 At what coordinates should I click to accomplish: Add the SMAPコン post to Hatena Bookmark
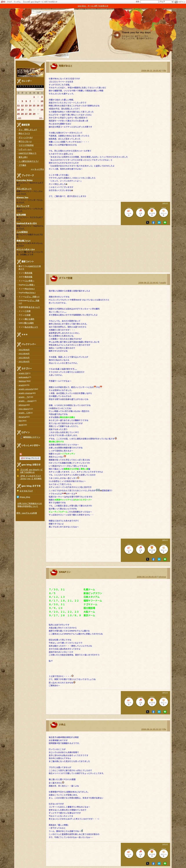pyautogui.click(x=159, y=712)
